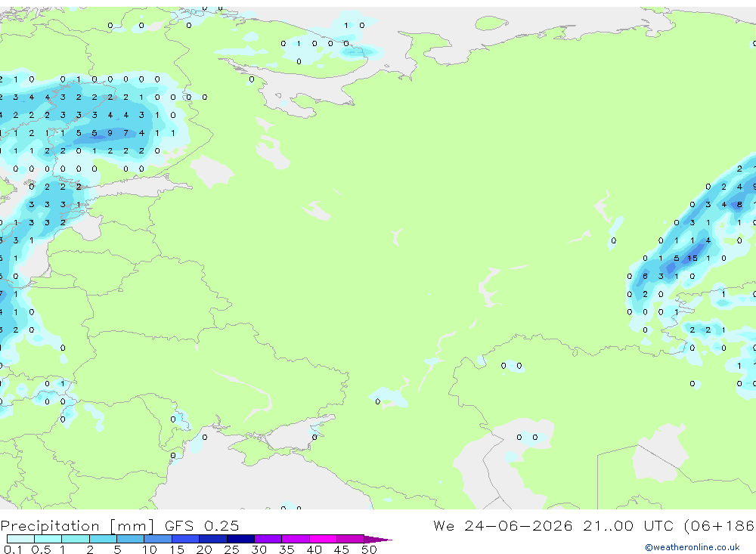Select the 20–25 mm dark blue swatch
This screenshot has height=554, width=756.
[x=212, y=539]
